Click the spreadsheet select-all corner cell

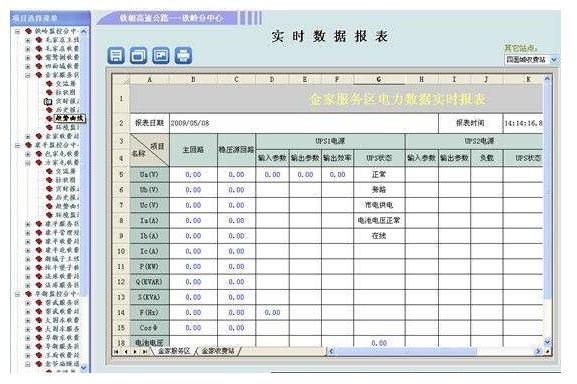click(x=121, y=79)
